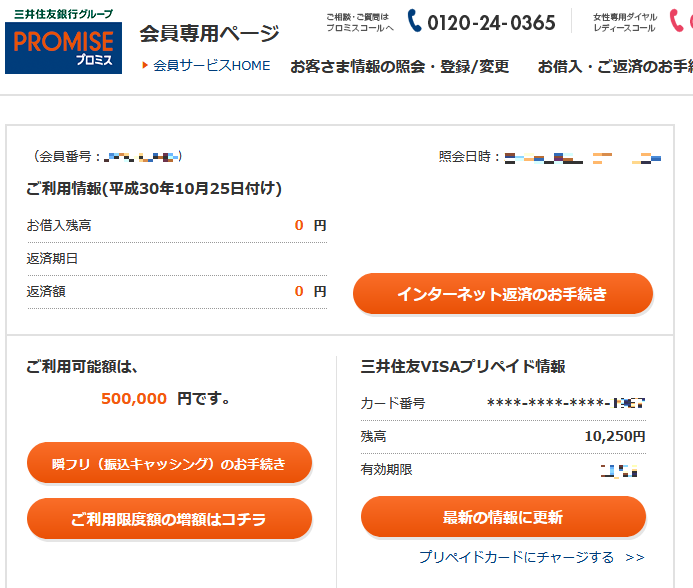The image size is (693, 588).
Task: Click the 会員専用ページ heading
Action: click(x=209, y=33)
